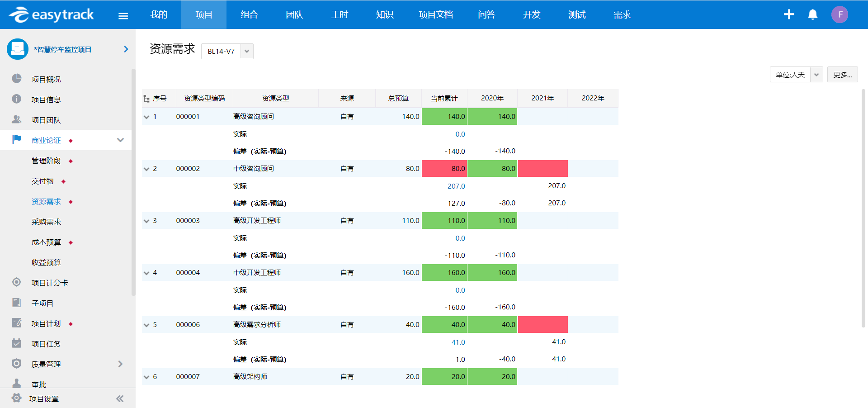Click the easytrack logo
The width and height of the screenshot is (868, 408).
point(51,15)
